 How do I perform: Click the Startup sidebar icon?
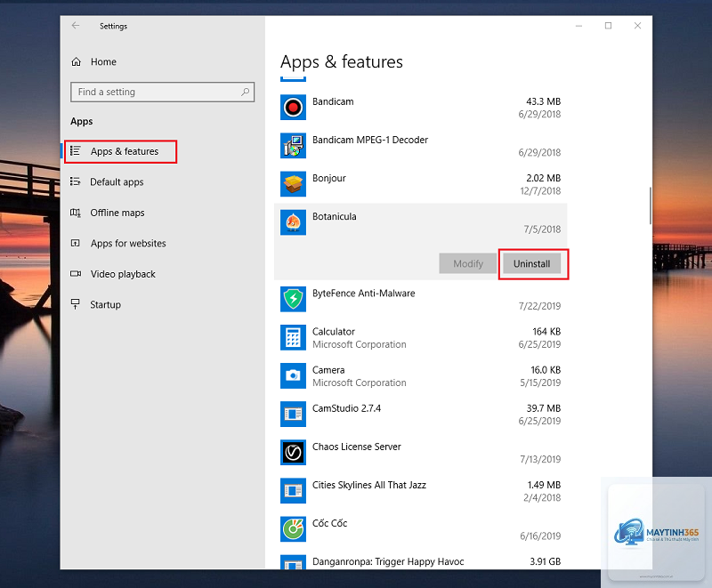(76, 304)
